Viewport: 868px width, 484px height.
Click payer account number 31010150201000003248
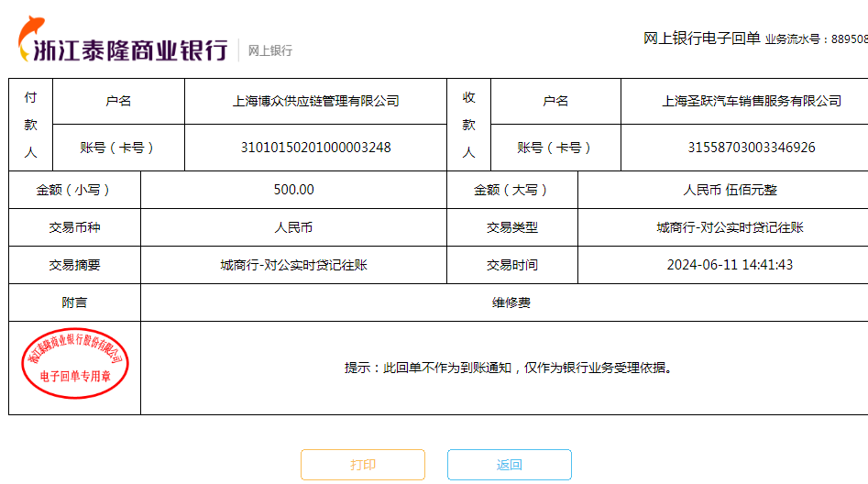(x=315, y=148)
